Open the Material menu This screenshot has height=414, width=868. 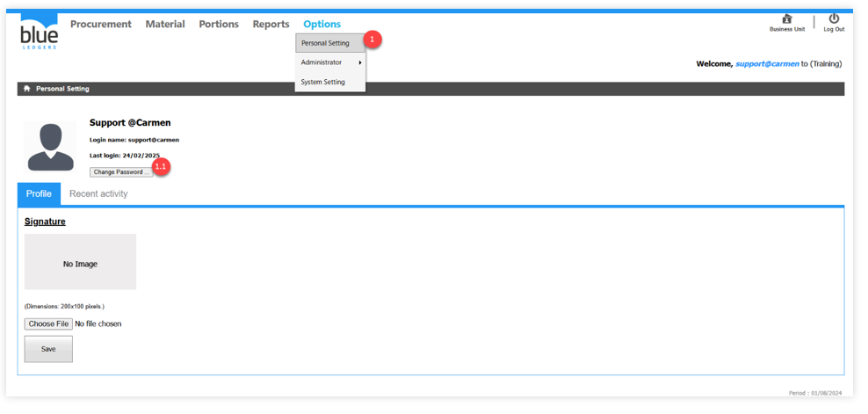[x=165, y=25]
